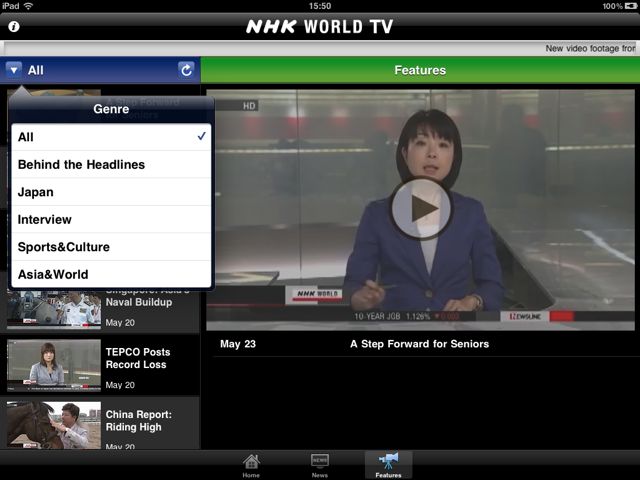The height and width of the screenshot is (480, 640).
Task: Open Naval Buildup video thumbnail
Action: pos(54,309)
